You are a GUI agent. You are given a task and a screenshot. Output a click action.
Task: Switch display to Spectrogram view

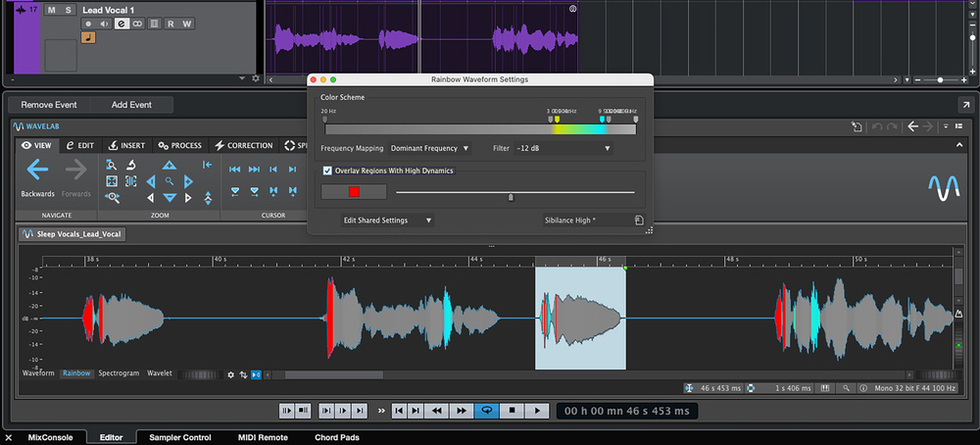coord(119,373)
